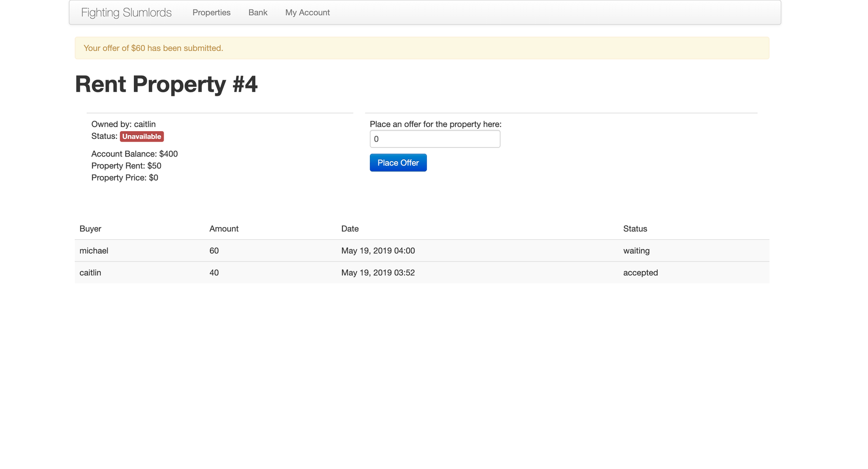Viewport: 868px width, 469px height.
Task: Click the Place an offer prompt text
Action: tap(435, 124)
